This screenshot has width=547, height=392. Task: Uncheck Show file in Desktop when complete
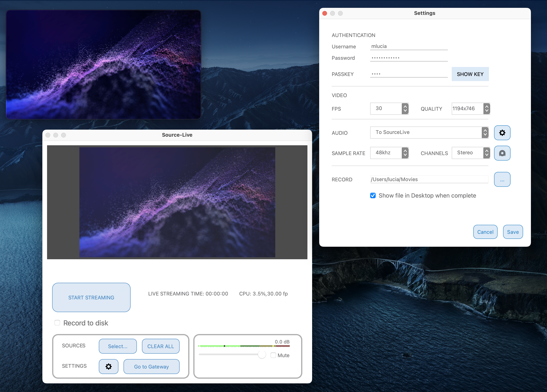373,195
